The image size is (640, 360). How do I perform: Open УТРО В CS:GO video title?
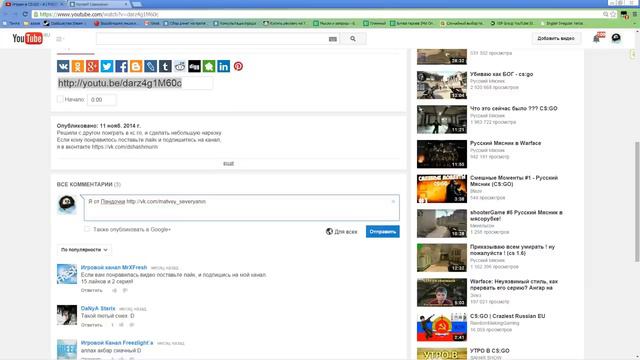click(x=489, y=351)
